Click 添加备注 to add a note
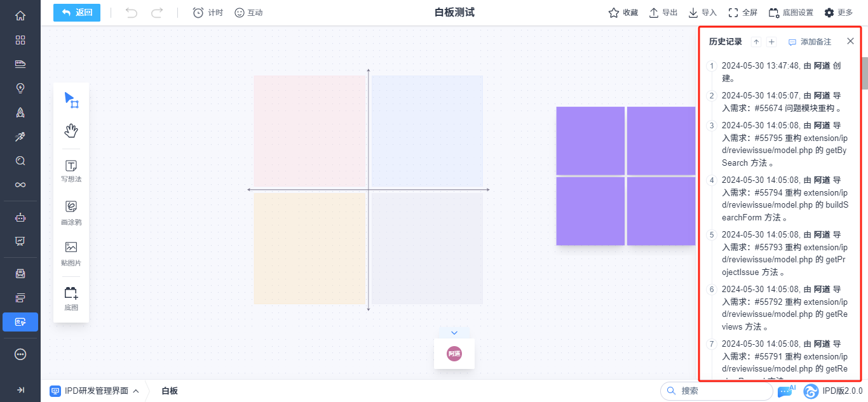868x402 pixels. (810, 42)
